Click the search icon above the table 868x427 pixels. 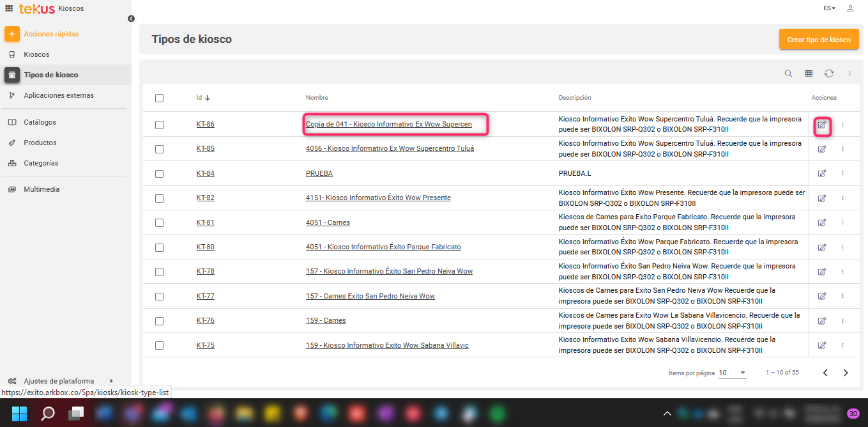(x=788, y=74)
